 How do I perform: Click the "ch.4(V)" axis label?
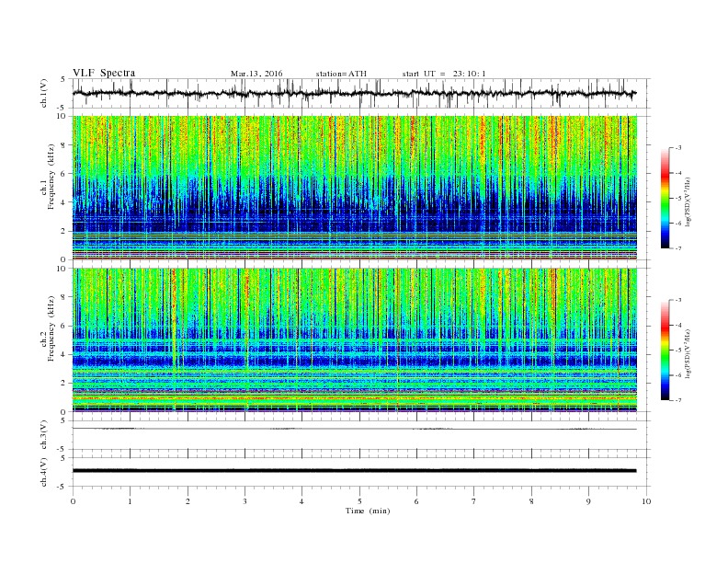point(44,472)
